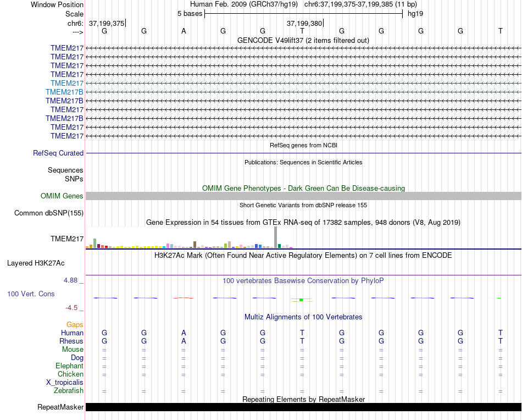Click the Human Feb. 2009 (GRCh37/hg19) assembly text
522x420 pixels.
243,4
